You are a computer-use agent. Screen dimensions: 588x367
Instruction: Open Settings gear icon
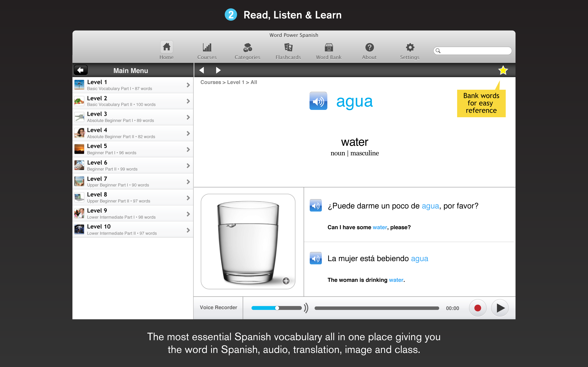(x=409, y=46)
